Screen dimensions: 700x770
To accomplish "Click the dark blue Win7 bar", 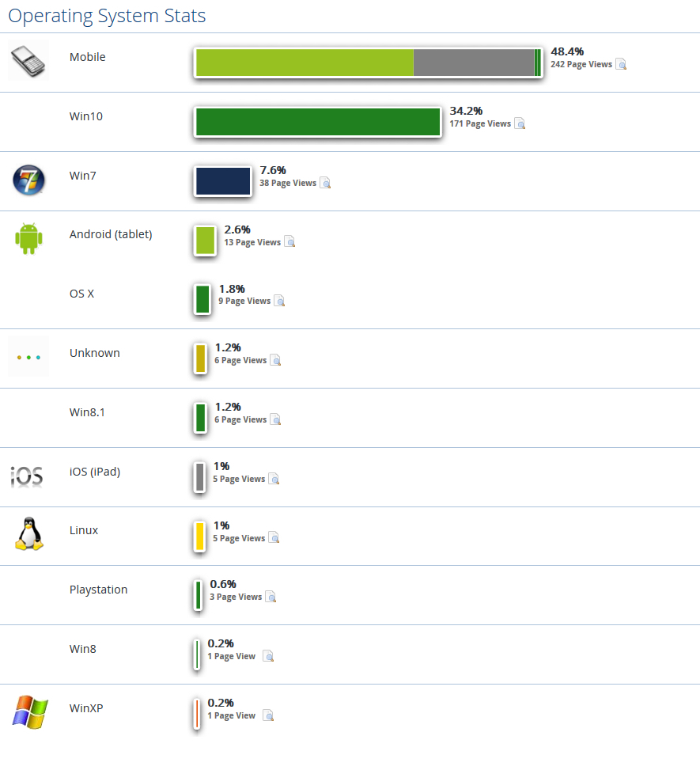I will [223, 181].
